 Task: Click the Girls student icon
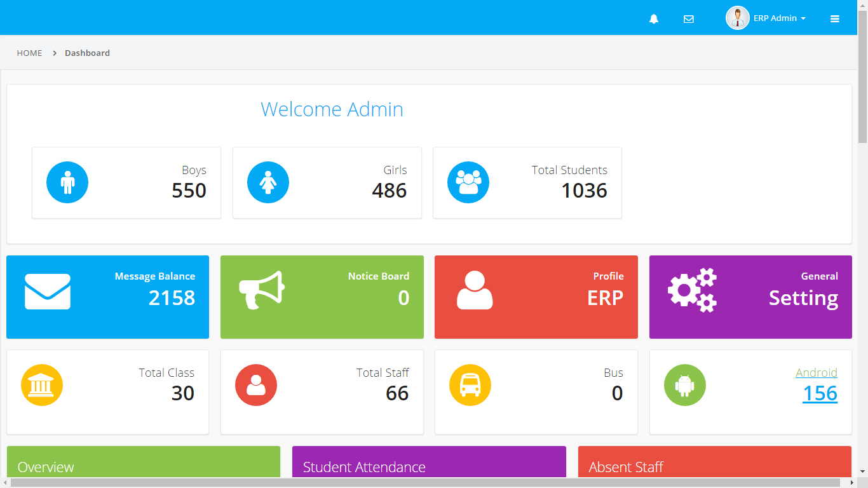(268, 182)
